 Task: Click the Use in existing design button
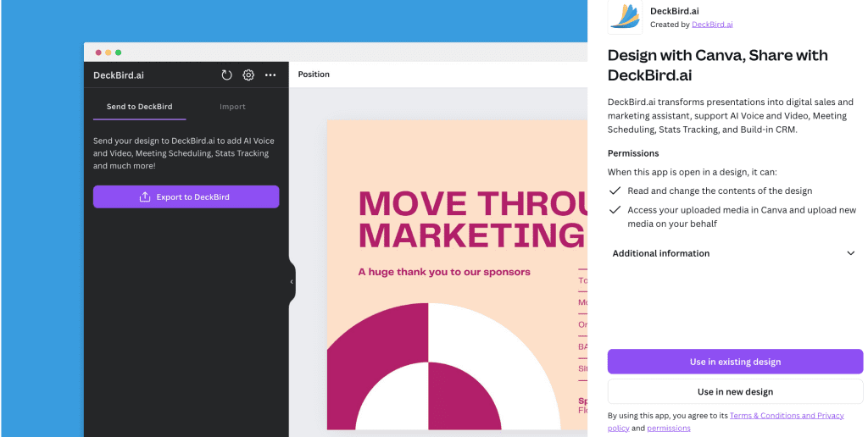point(735,362)
